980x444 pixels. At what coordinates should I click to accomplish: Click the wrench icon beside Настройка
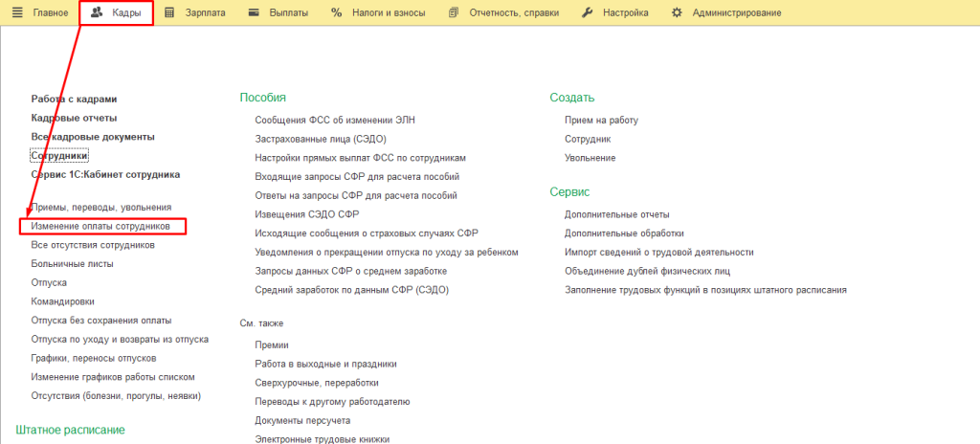(588, 12)
